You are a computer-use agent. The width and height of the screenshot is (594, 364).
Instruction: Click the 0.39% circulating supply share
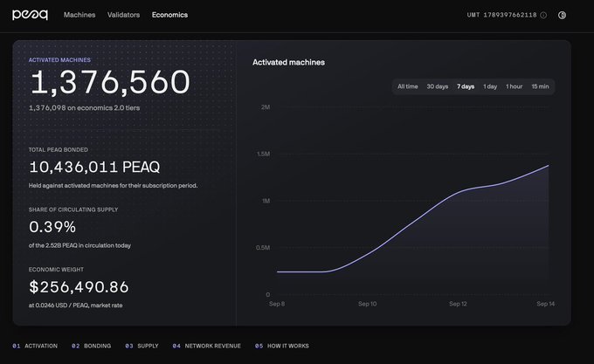pyautogui.click(x=52, y=227)
